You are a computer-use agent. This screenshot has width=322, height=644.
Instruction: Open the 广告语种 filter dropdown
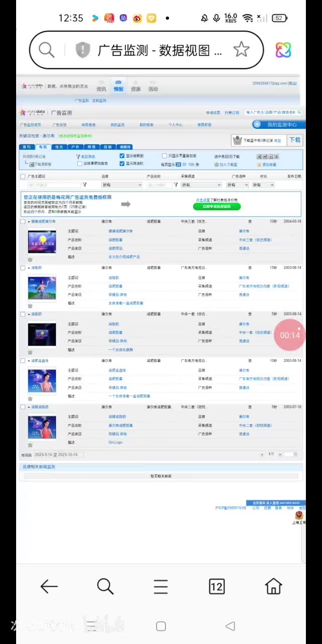click(237, 185)
